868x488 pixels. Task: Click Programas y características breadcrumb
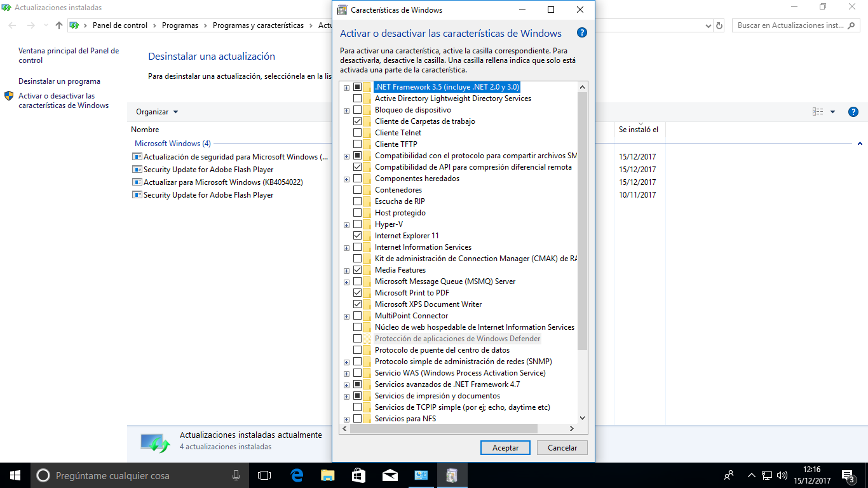click(258, 25)
